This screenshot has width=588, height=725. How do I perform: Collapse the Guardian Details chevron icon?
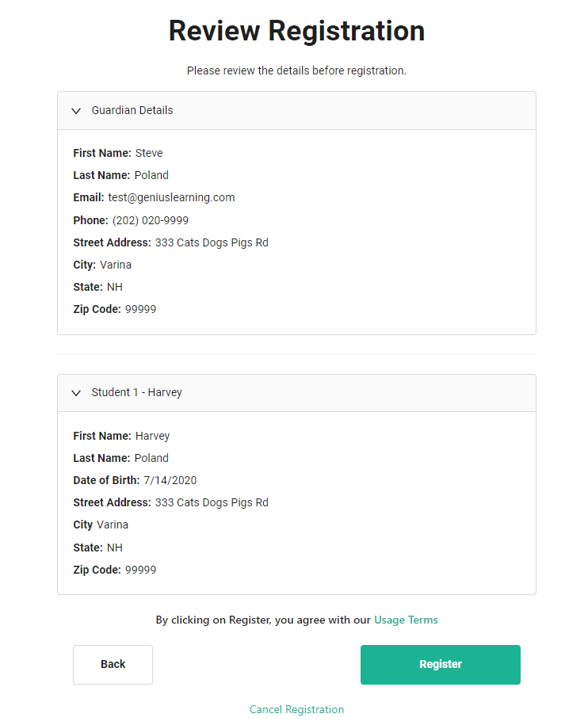click(x=76, y=111)
